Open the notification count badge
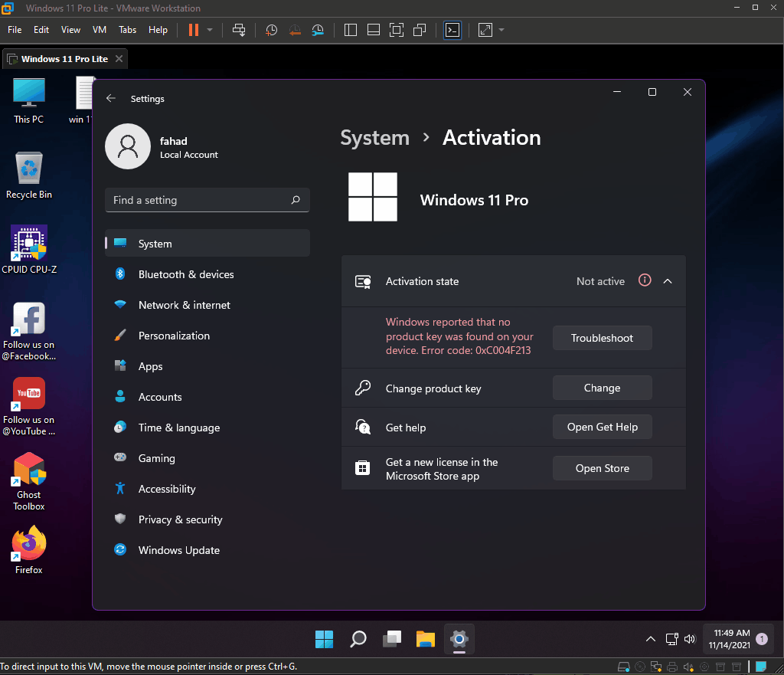 762,639
